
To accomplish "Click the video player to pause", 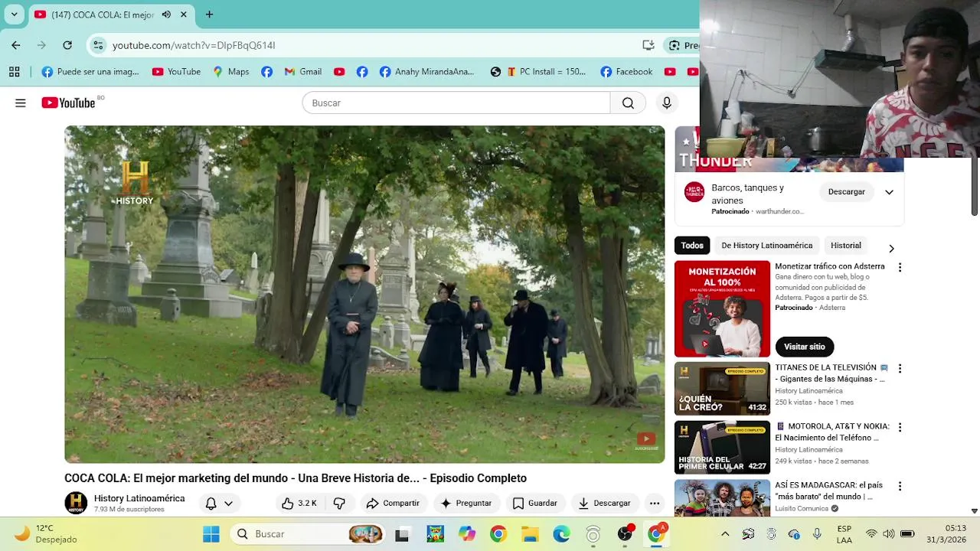I will [364, 295].
